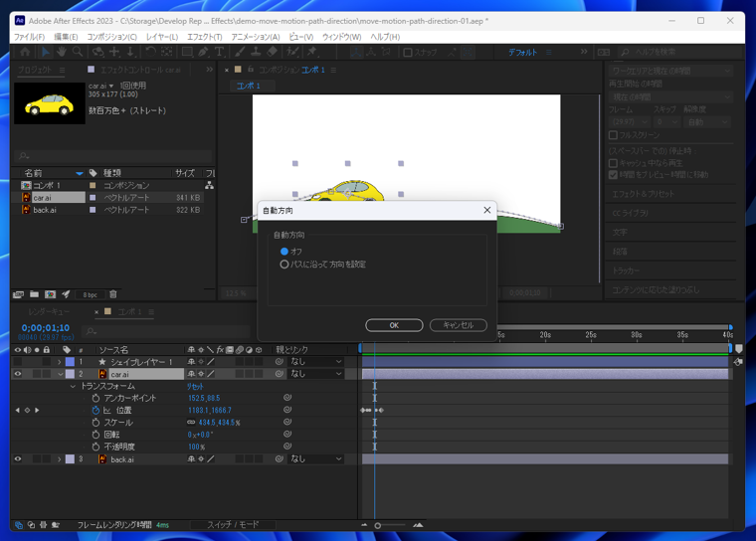Click the デフォルト workspace label
The height and width of the screenshot is (541, 756).
pyautogui.click(x=522, y=52)
